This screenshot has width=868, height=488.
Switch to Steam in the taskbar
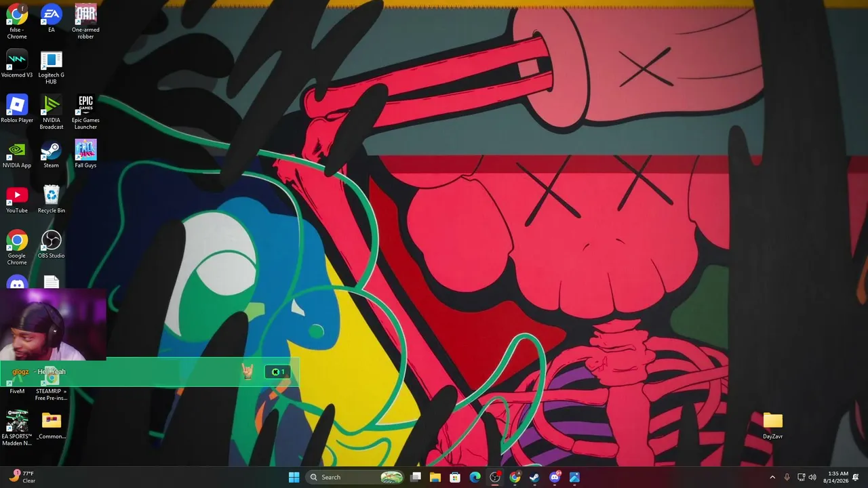pos(534,477)
